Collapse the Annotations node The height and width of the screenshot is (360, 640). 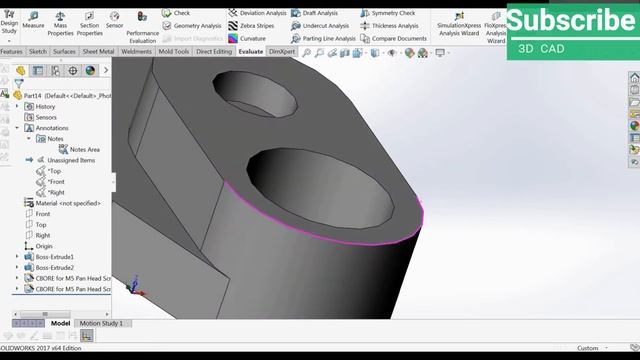(x=17, y=128)
